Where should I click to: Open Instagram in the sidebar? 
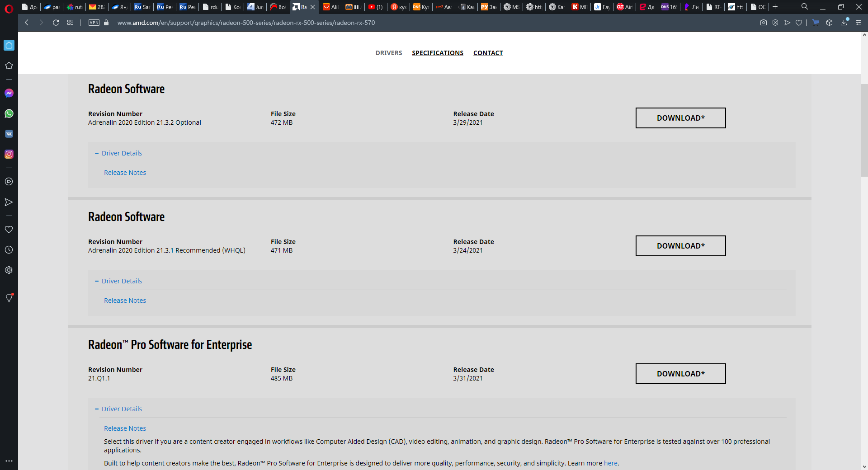point(9,154)
